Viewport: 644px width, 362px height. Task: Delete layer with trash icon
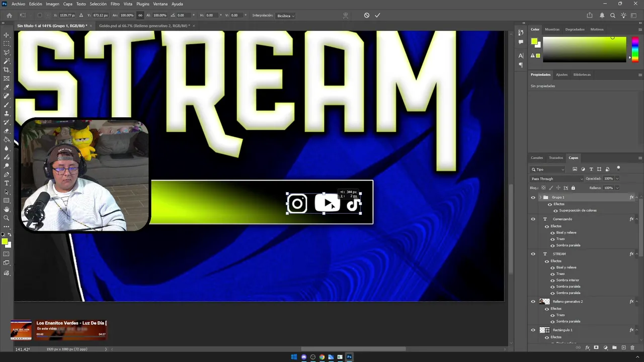pyautogui.click(x=632, y=347)
